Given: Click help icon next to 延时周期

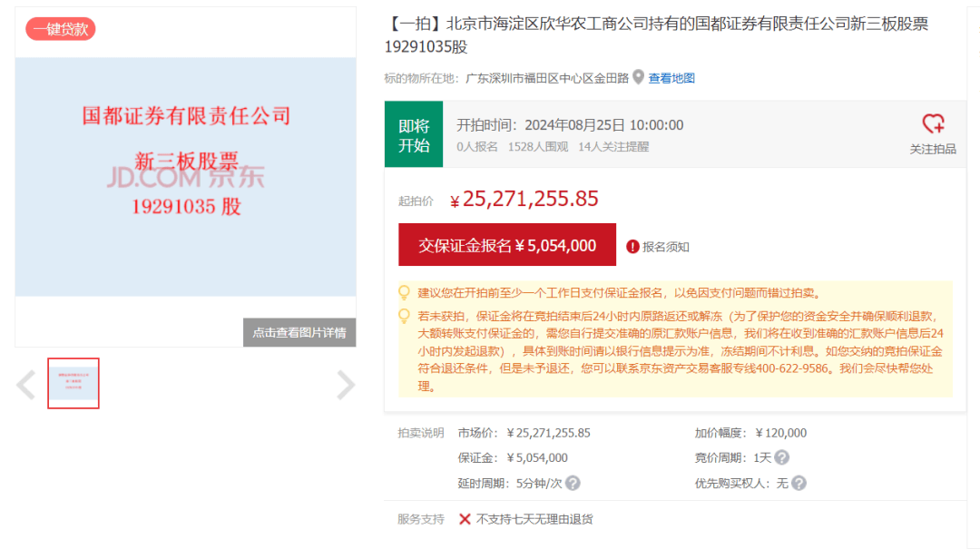Looking at the screenshot, I should click(x=573, y=483).
